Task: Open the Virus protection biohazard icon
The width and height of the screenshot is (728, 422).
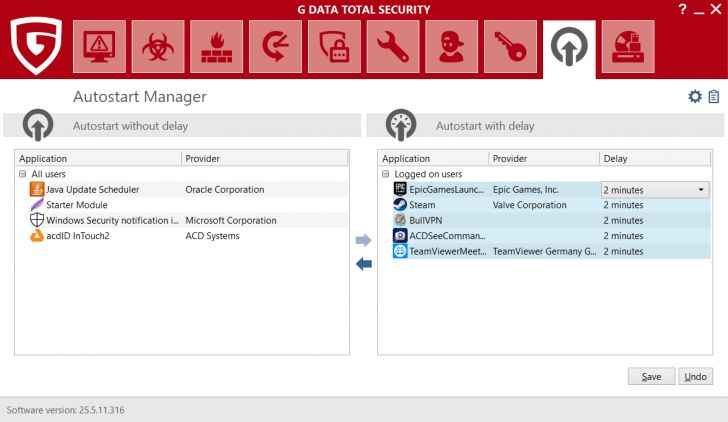Action: point(158,46)
